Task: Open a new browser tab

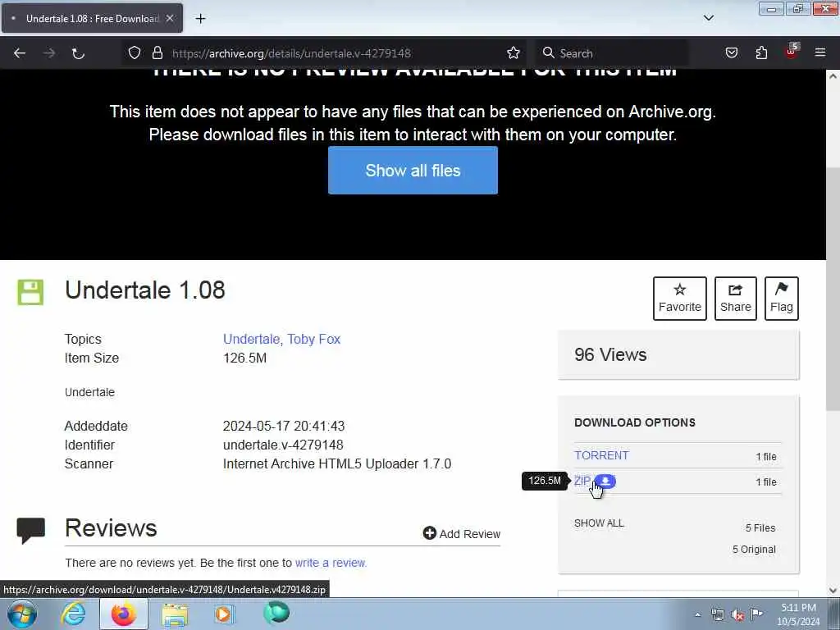Action: point(200,19)
